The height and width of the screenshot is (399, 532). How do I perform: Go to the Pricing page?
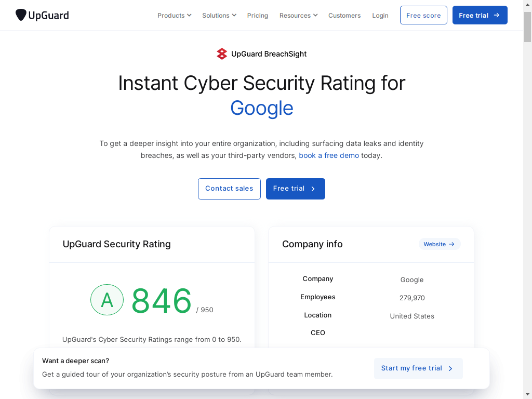(258, 15)
